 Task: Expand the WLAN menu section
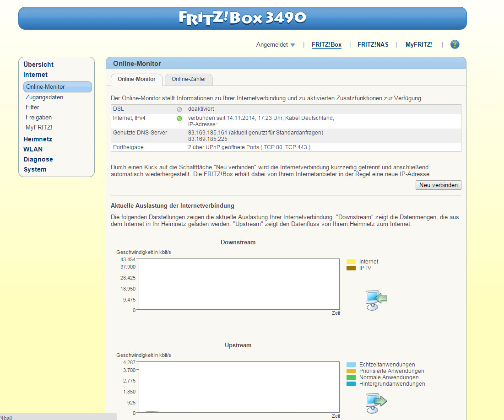[x=33, y=149]
